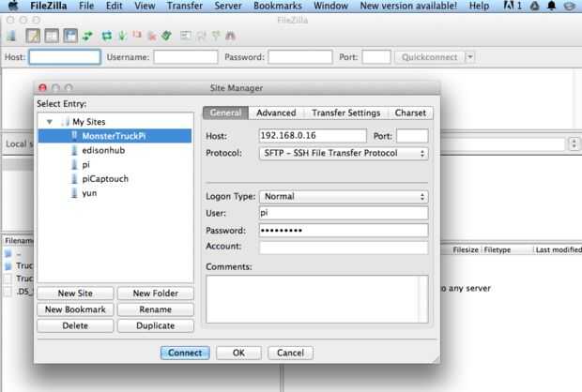Click the New Bookmark button
The height and width of the screenshot is (392, 582).
coord(75,309)
